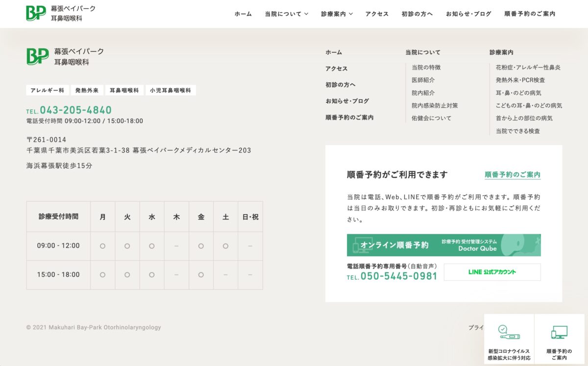Open 順番予約のご案内 in the top navigation
This screenshot has height=366, width=588.
pyautogui.click(x=530, y=14)
